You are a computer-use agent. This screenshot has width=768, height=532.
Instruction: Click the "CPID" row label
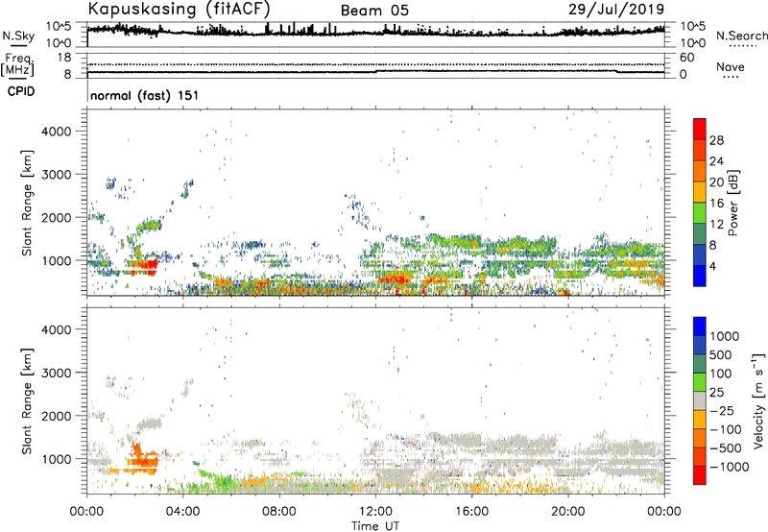21,91
